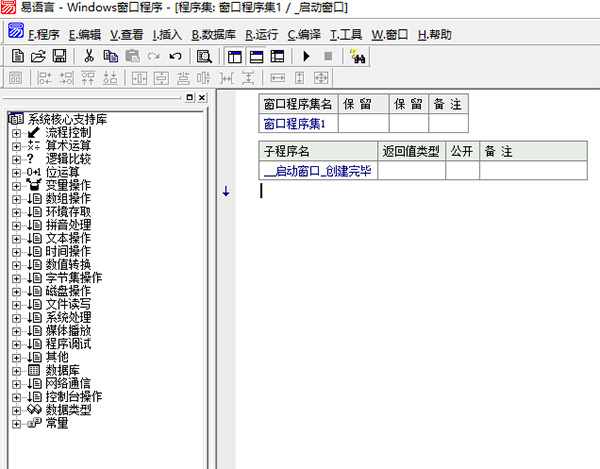Click the align bottom icon
Screen dimensions: 600x469
(x=110, y=78)
